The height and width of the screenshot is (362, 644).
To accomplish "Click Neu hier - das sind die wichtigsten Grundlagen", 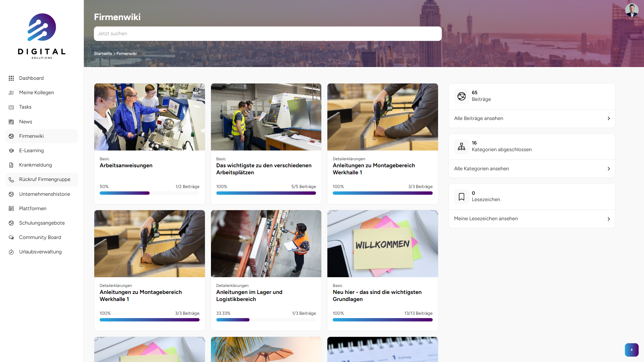I will click(x=377, y=296).
